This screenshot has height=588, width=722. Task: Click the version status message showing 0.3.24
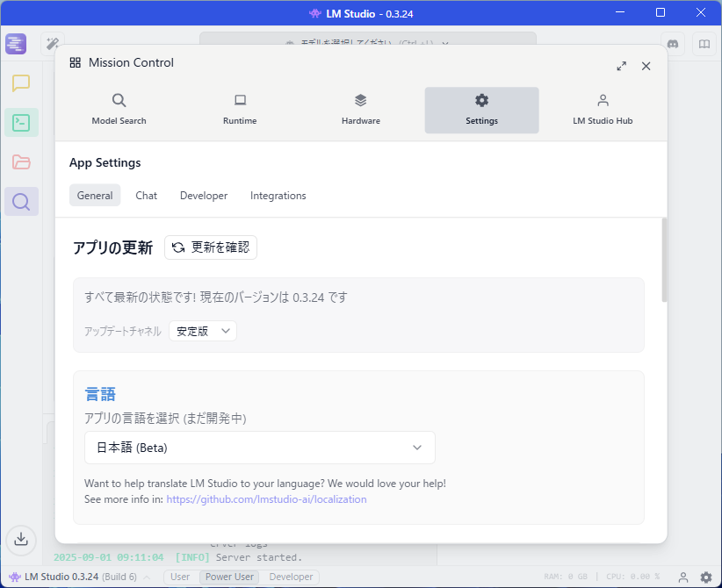point(216,298)
